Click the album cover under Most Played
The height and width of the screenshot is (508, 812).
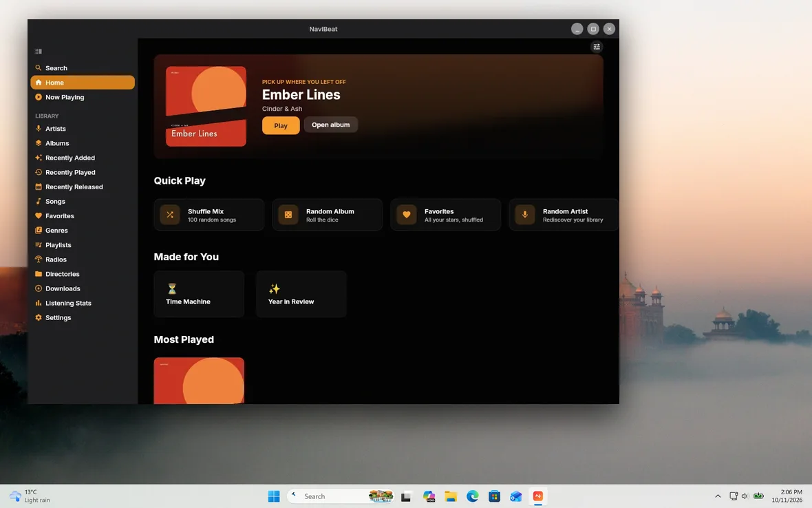pyautogui.click(x=199, y=381)
